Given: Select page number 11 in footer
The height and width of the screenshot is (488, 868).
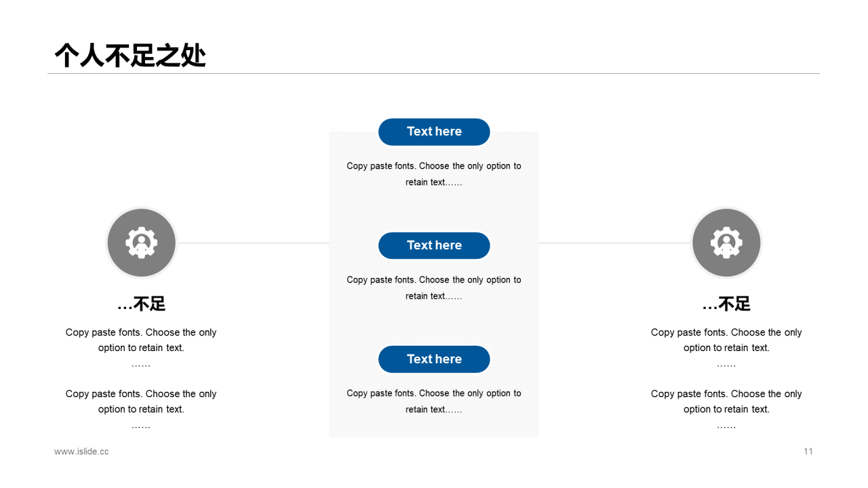Looking at the screenshot, I should (808, 451).
